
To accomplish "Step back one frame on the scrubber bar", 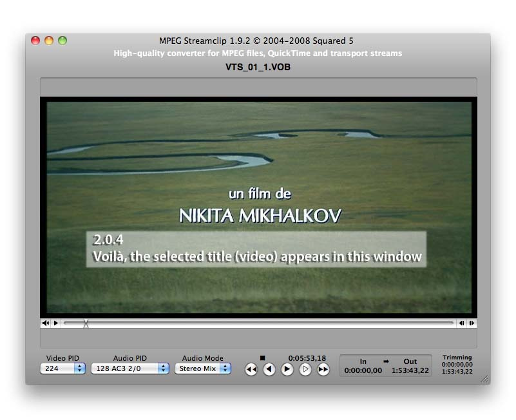I will coord(461,323).
